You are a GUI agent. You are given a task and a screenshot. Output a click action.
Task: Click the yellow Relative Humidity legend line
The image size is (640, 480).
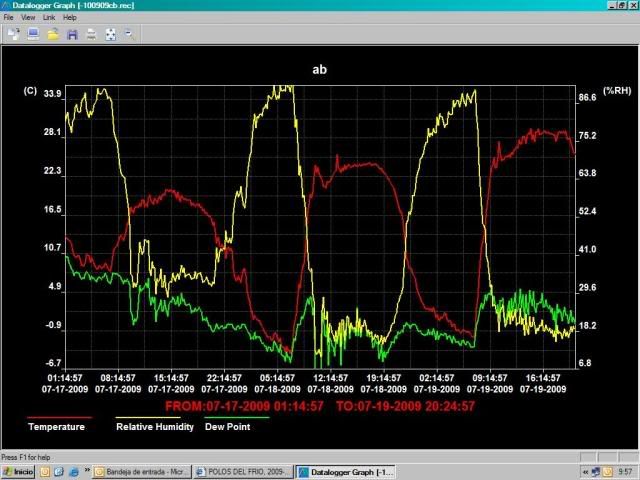click(148, 418)
